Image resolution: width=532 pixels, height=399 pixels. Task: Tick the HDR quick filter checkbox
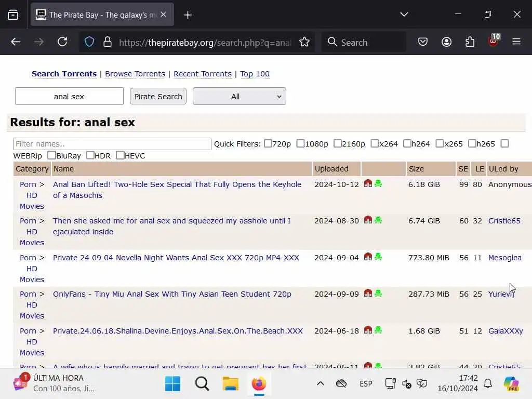(90, 155)
